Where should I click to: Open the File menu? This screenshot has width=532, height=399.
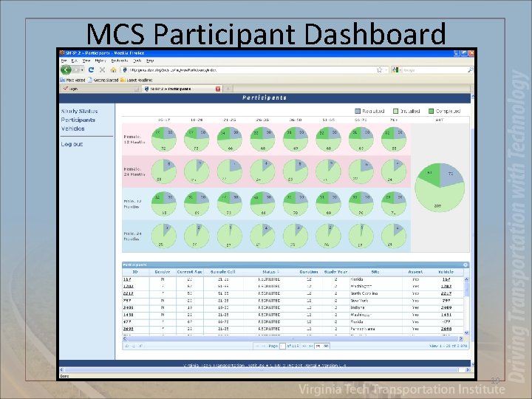(64, 61)
